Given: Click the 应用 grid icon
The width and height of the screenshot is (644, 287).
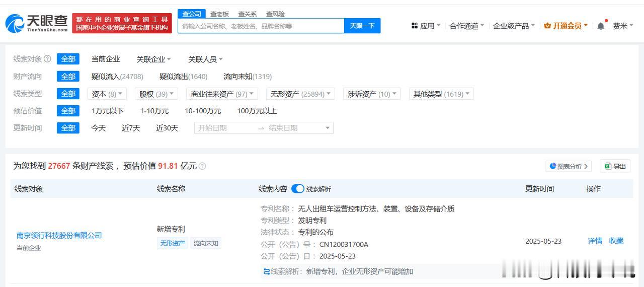Looking at the screenshot, I should click(415, 26).
